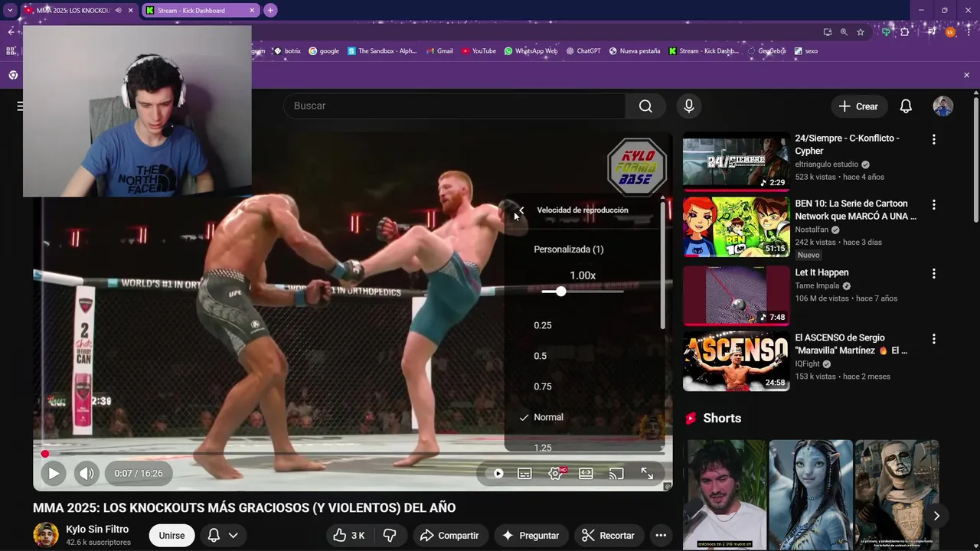This screenshot has width=980, height=551.
Task: Open Kylo Sin Filtro channel name link
Action: coord(97,530)
